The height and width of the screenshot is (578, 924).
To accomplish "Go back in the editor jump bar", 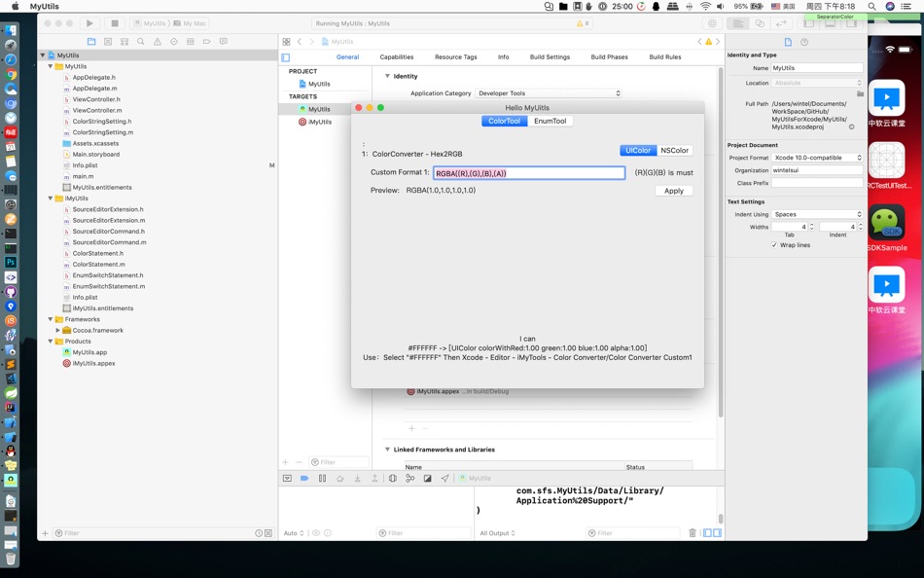I will [x=300, y=42].
